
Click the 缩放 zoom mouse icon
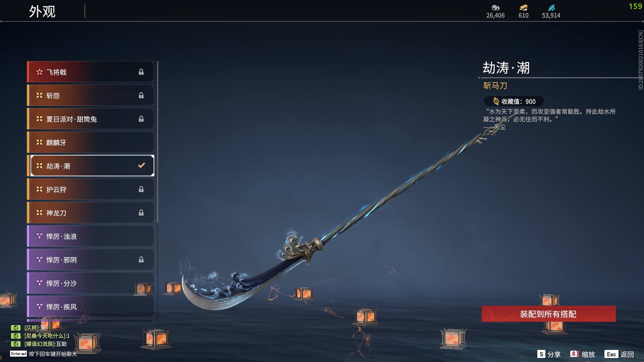[575, 354]
